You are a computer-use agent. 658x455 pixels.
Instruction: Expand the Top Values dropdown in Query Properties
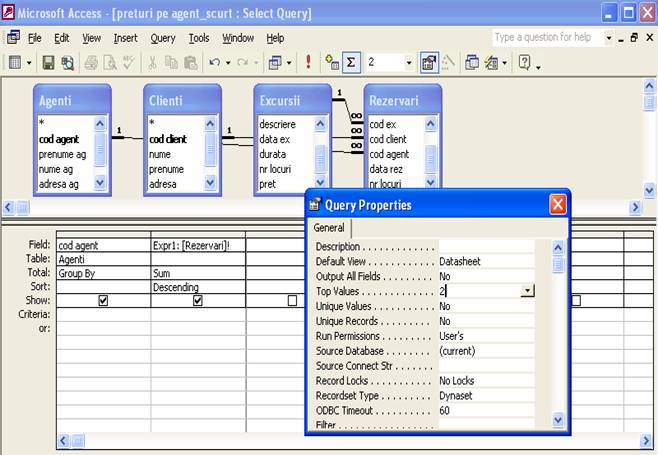[x=527, y=291]
